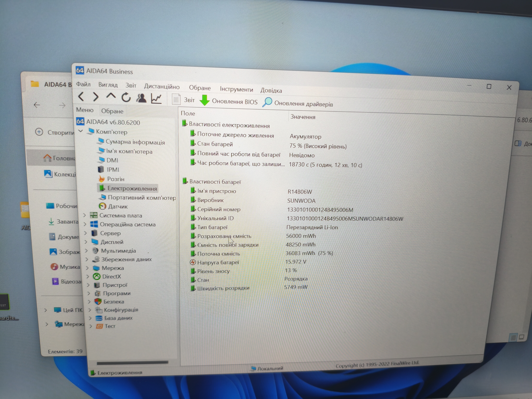Select the Датчик tree item

pos(118,206)
